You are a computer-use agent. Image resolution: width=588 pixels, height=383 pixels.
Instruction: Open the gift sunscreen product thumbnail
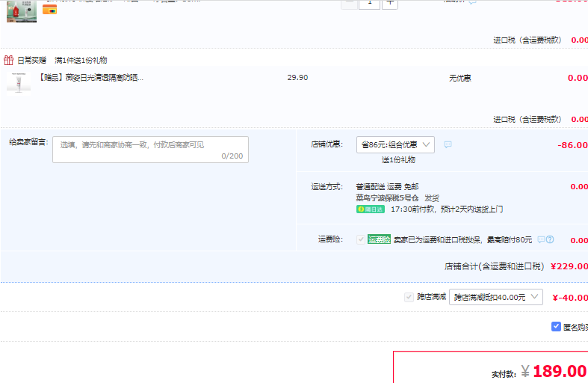pyautogui.click(x=19, y=82)
